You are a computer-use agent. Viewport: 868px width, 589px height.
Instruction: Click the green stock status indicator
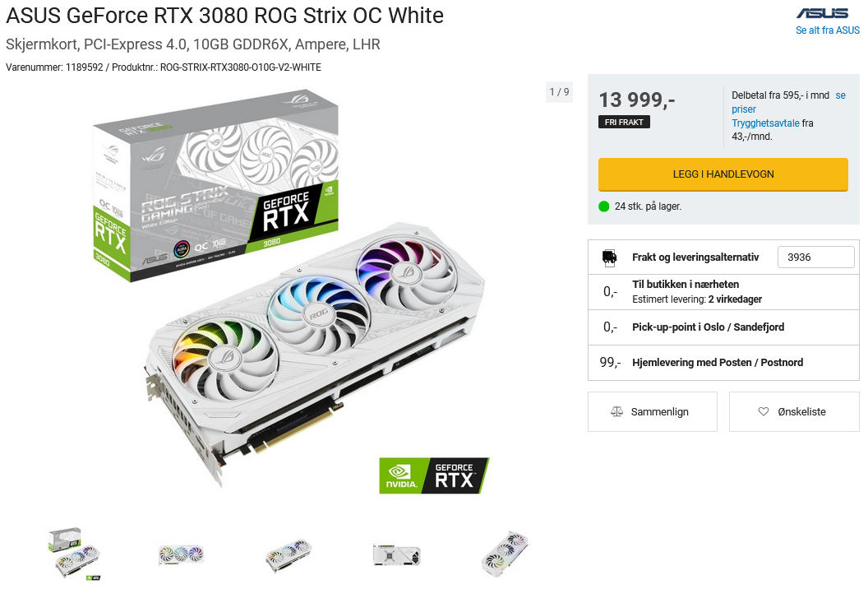(x=604, y=206)
